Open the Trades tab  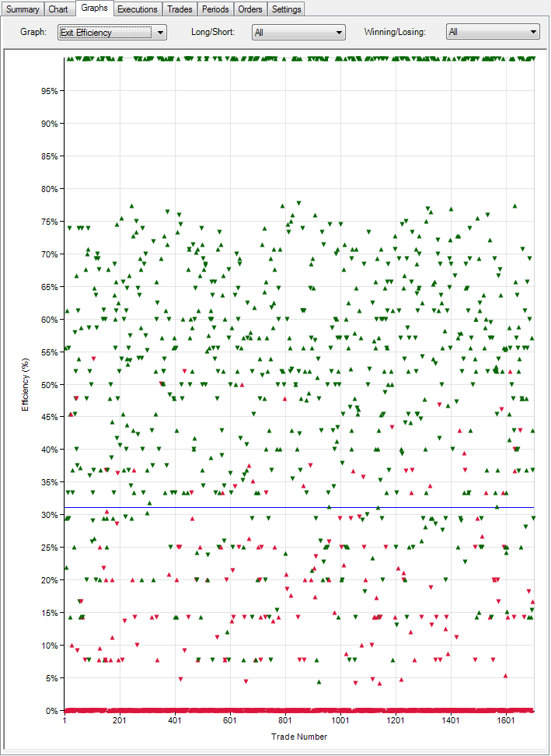180,9
